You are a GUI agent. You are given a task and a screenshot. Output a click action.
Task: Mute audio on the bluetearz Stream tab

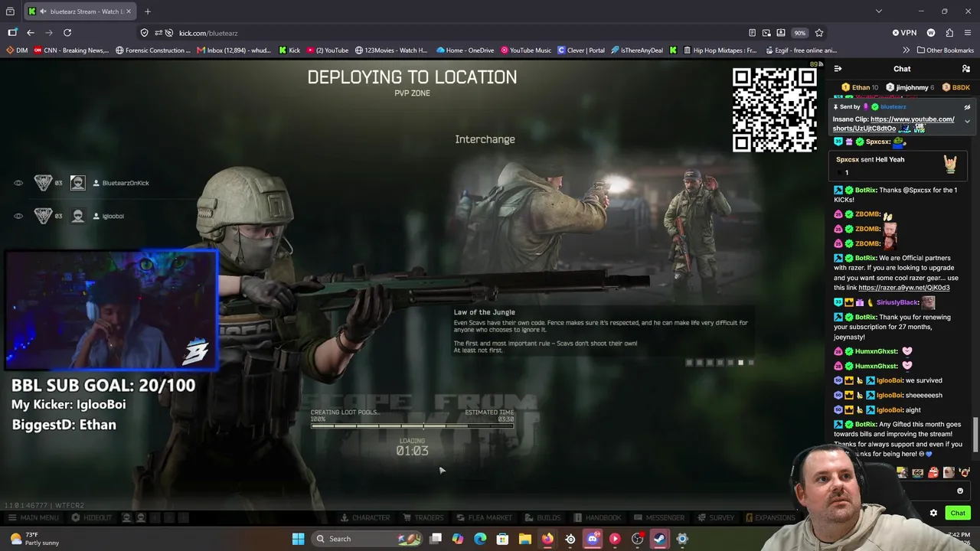coord(43,11)
